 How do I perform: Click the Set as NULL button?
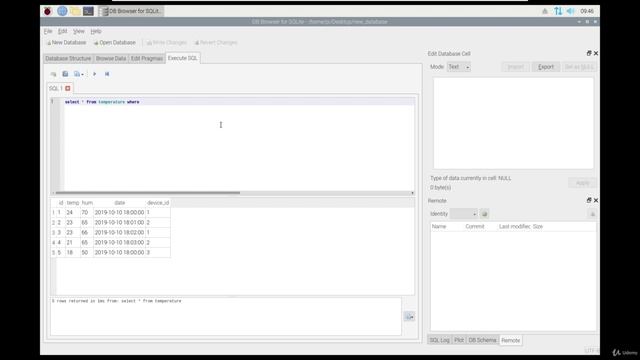tap(579, 67)
